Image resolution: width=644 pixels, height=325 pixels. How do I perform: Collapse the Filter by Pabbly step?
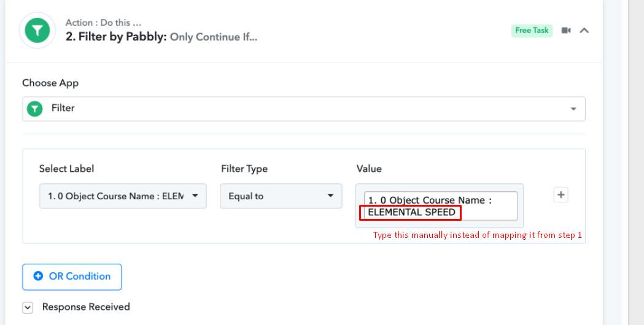(x=584, y=31)
